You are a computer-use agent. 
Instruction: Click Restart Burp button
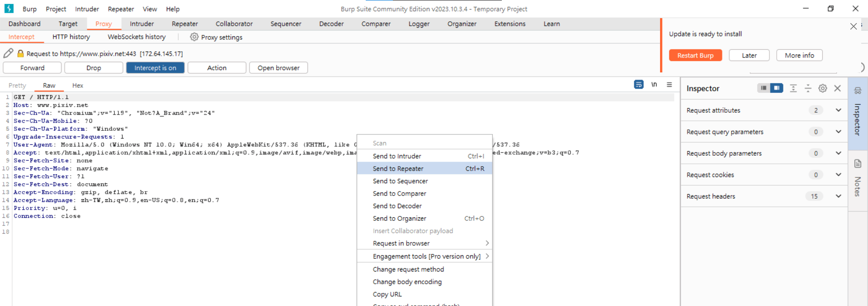tap(695, 55)
